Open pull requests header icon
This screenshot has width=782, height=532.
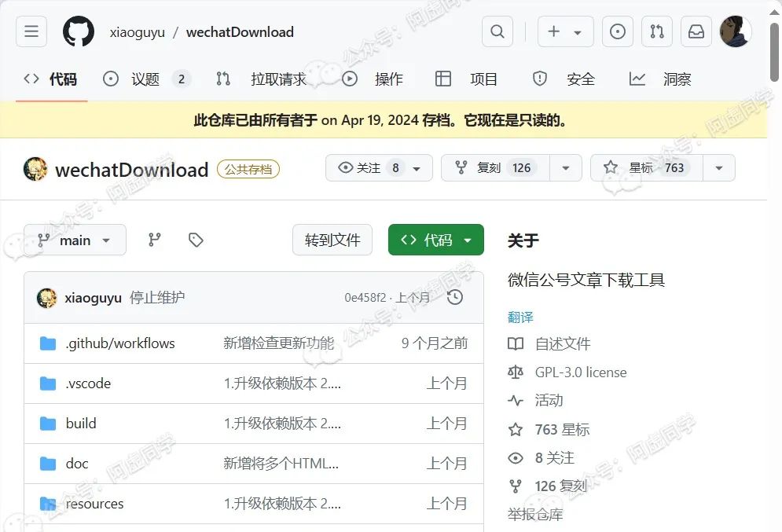[x=657, y=31]
